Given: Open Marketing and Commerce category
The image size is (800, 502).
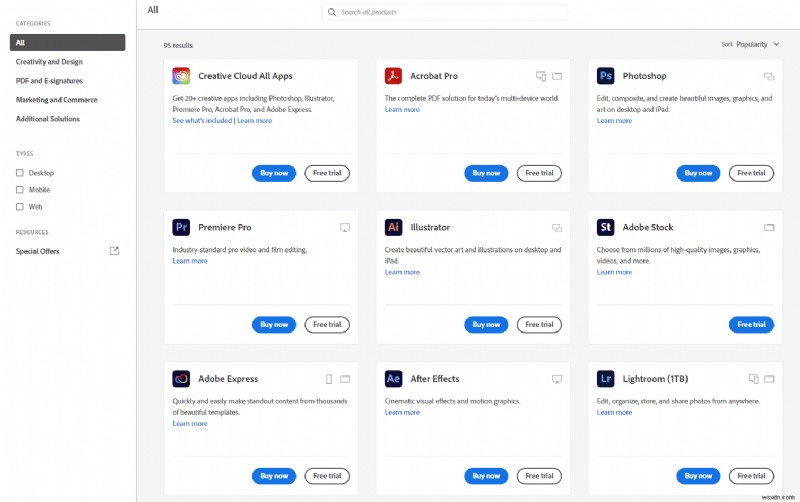Looking at the screenshot, I should coord(56,100).
